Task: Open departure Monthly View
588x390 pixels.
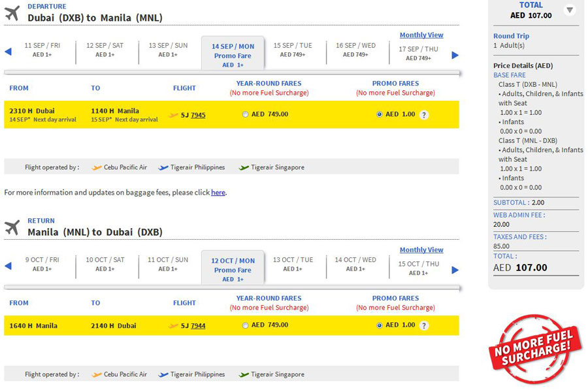Action: click(x=421, y=35)
